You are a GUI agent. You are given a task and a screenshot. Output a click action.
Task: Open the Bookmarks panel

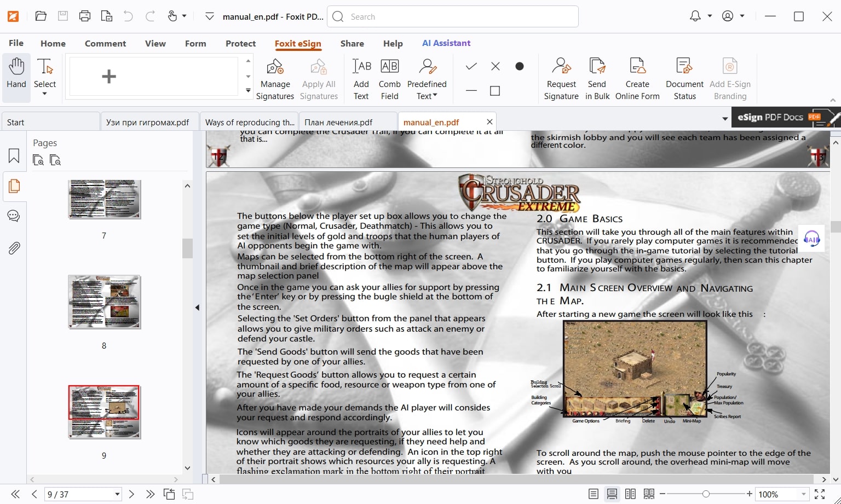click(x=14, y=156)
